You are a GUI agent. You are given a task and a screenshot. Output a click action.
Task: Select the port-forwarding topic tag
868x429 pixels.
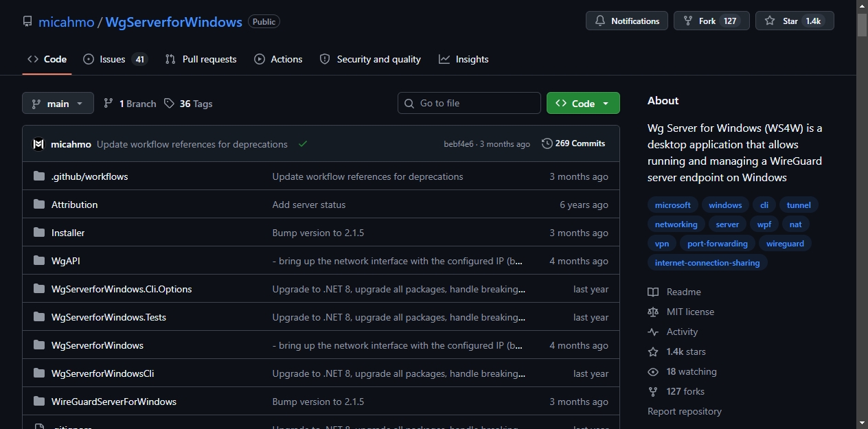coord(718,244)
